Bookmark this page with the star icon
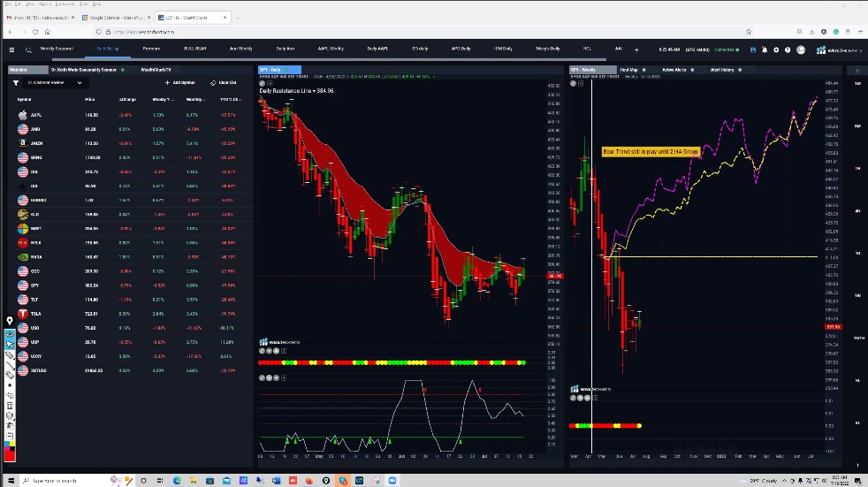868x487 pixels. (749, 32)
